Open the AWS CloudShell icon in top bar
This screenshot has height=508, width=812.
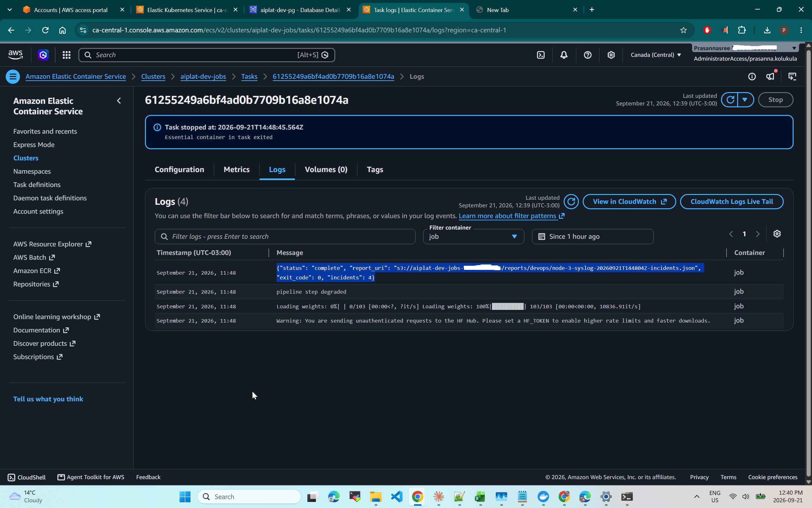540,55
